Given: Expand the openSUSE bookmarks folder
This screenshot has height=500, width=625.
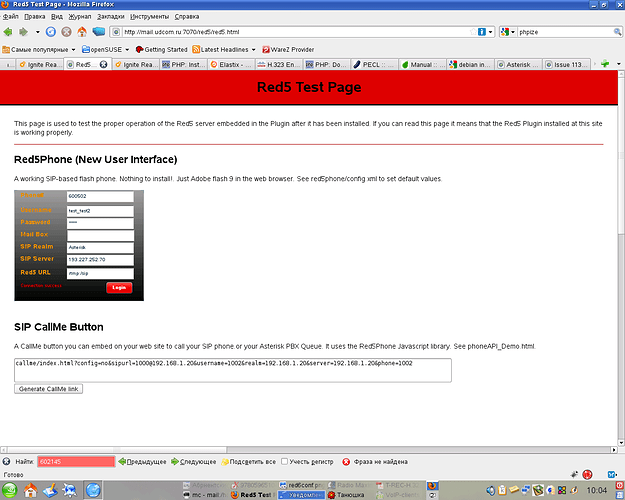Looking at the screenshot, I should tap(105, 49).
